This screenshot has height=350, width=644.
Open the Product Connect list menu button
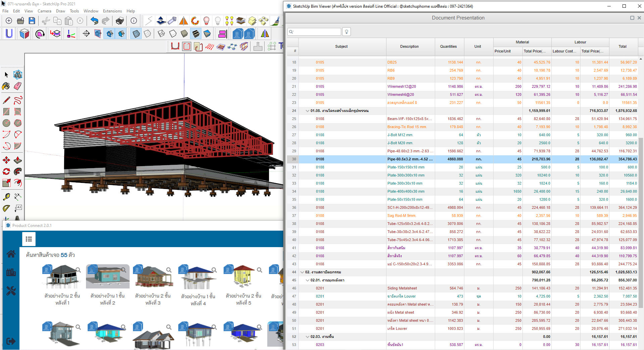tap(29, 239)
